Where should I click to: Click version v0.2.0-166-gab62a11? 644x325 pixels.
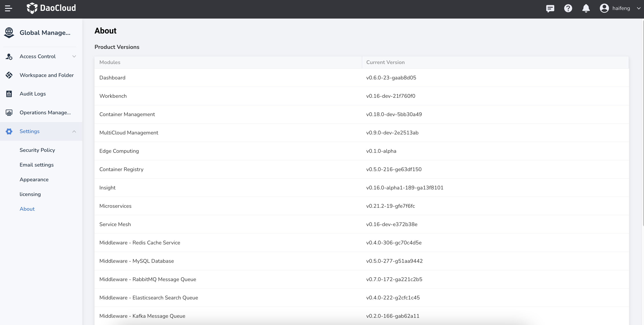click(393, 316)
